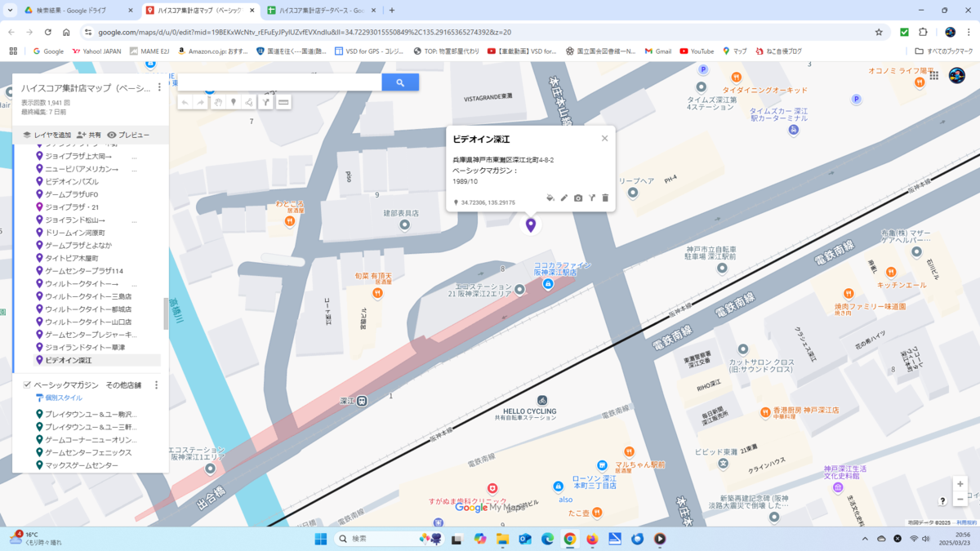Open the YouTube bookmark
980x551 pixels.
(x=697, y=51)
